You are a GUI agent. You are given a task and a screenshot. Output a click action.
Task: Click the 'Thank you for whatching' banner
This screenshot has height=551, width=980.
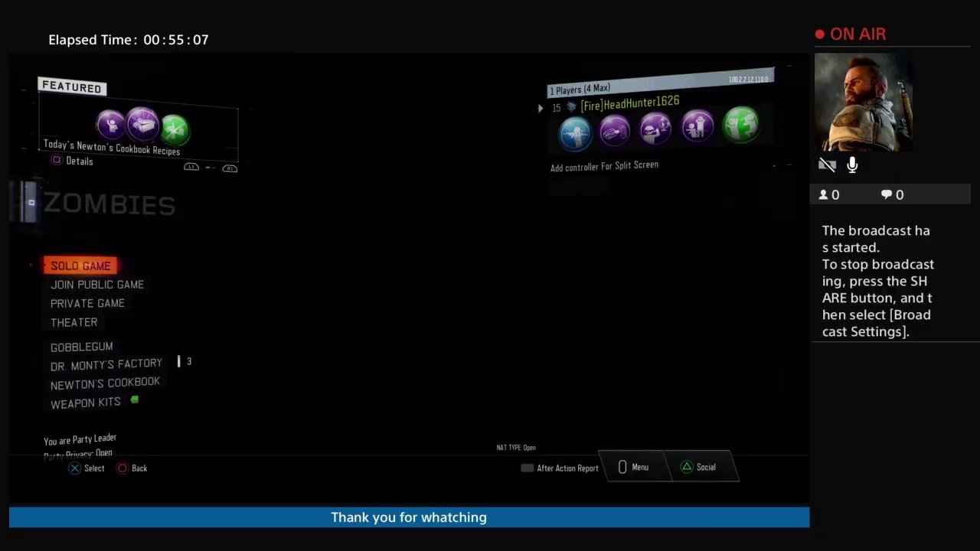tap(409, 517)
